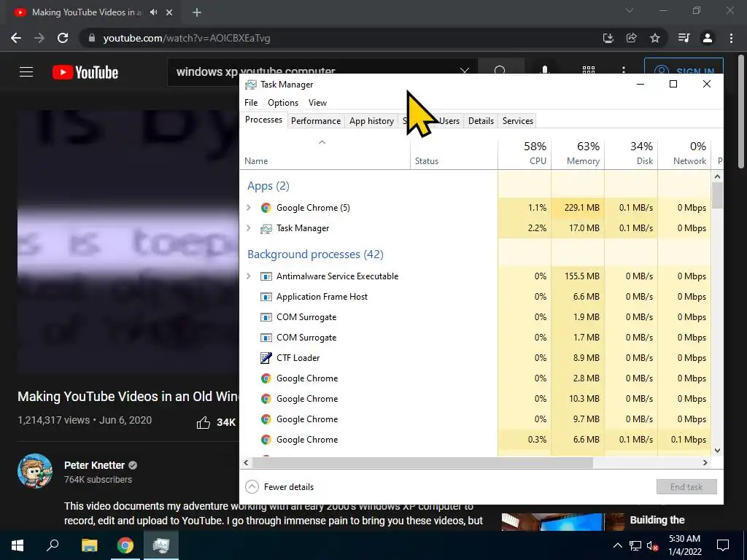This screenshot has height=560, width=747.
Task: Open a new Chrome tab
Action: 197,12
